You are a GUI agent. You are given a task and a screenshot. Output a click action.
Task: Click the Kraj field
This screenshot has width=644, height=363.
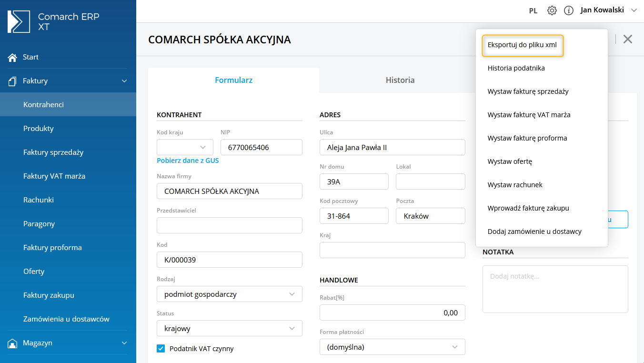pos(392,250)
